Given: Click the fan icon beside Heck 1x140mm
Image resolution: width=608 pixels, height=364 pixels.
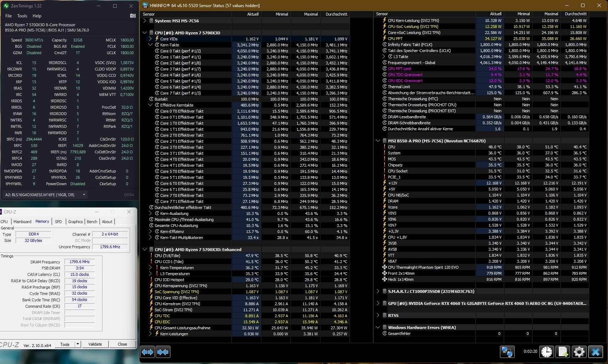Looking at the screenshot, I should pos(384,279).
